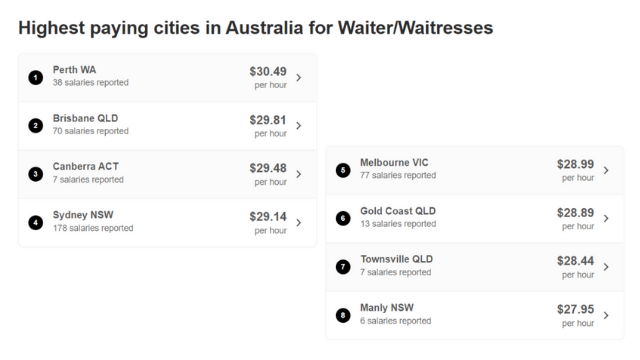Click the number 4 rank badge

tap(36, 222)
